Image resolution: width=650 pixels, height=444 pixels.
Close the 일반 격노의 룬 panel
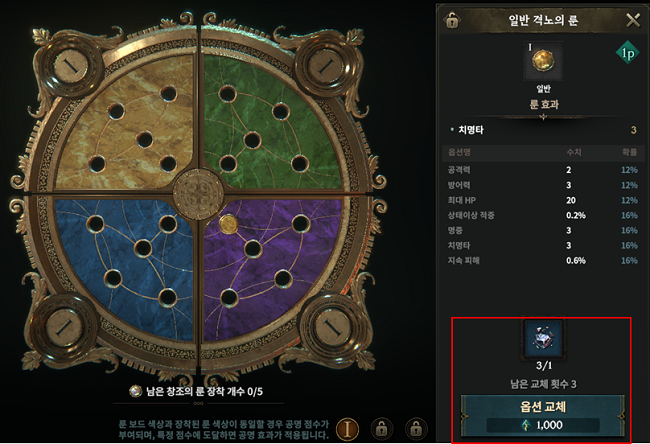click(x=633, y=20)
